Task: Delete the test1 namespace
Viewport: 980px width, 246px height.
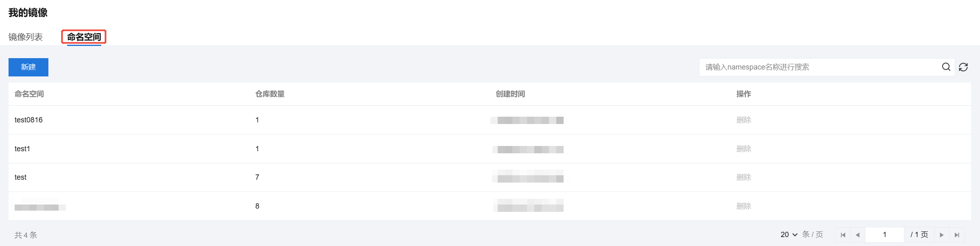Action: tap(743, 149)
